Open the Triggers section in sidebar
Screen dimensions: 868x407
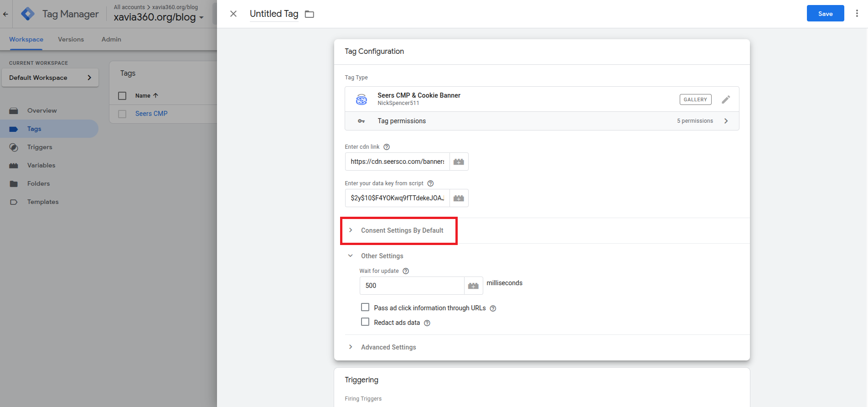[x=40, y=147]
